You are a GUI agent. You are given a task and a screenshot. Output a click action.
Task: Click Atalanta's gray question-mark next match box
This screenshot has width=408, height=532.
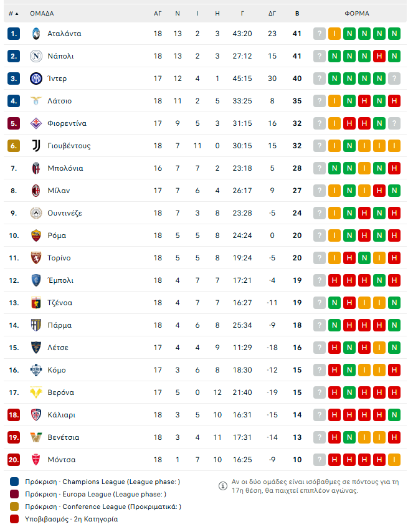(320, 34)
